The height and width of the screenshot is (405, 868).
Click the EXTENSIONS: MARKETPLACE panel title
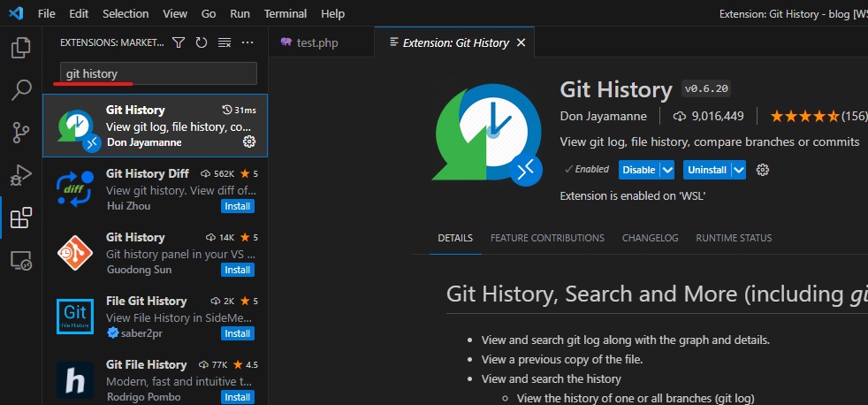[x=112, y=42]
